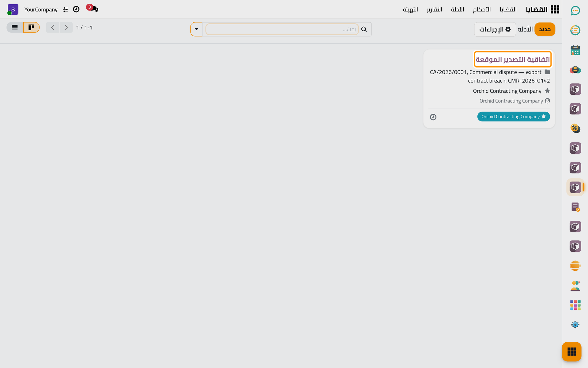588x368 pixels.
Task: Click the star next to Orchid Contracting Company
Action: 547,91
